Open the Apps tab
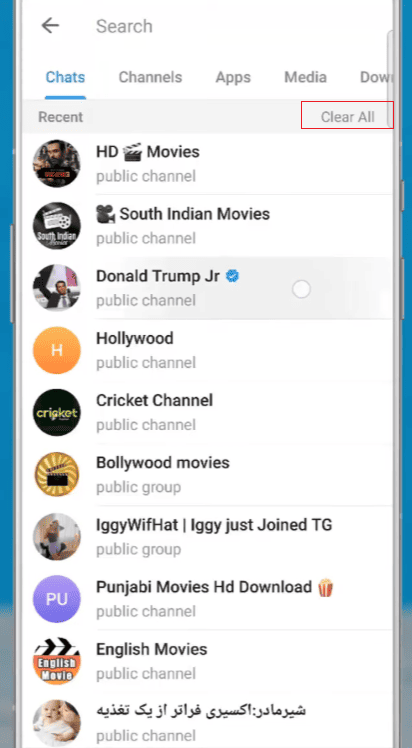Image resolution: width=412 pixels, height=748 pixels. click(x=233, y=77)
